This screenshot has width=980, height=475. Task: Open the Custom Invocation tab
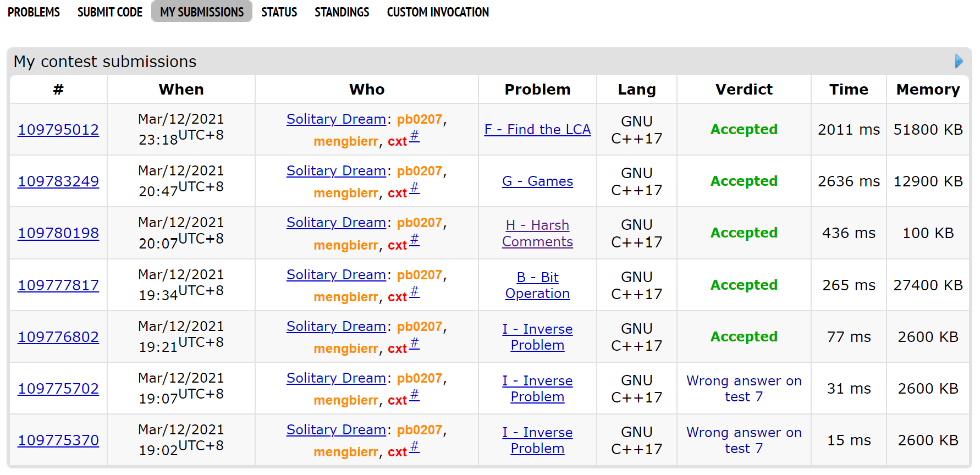[x=438, y=12]
